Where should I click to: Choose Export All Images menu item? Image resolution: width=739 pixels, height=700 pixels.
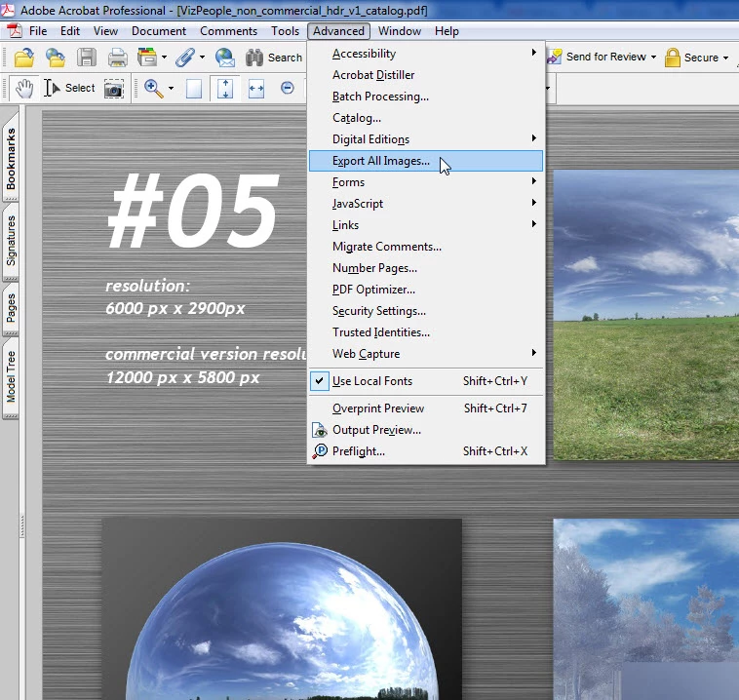tap(426, 161)
